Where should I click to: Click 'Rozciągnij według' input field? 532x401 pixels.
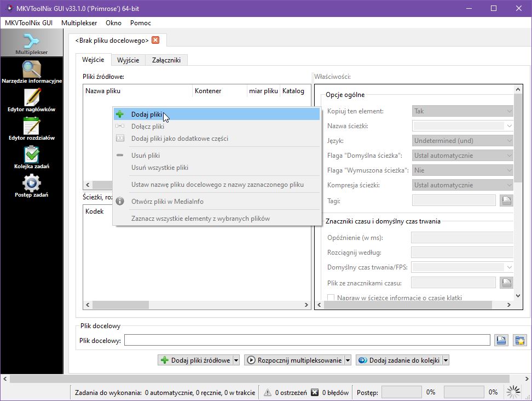tap(462, 253)
